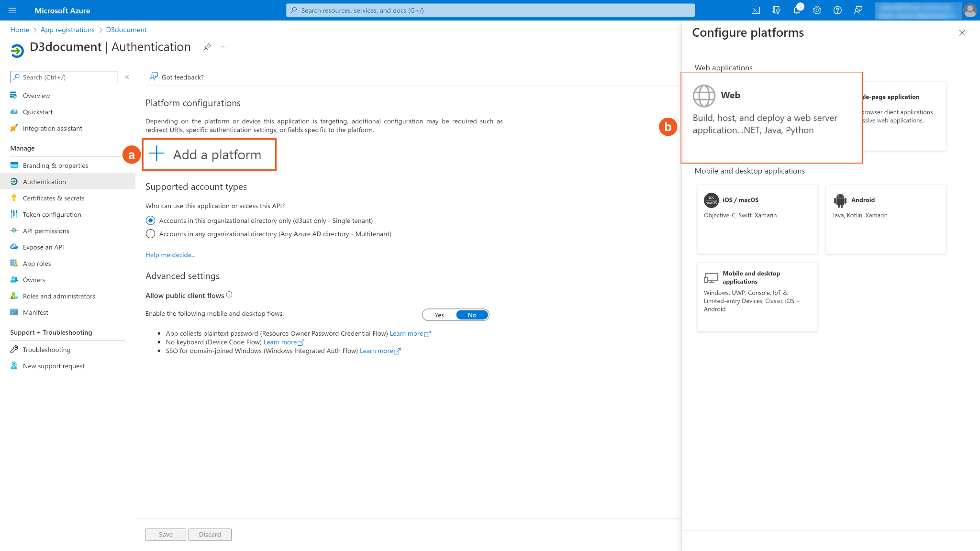Click the top resource search box
The height and width of the screenshot is (551, 980).
(490, 10)
